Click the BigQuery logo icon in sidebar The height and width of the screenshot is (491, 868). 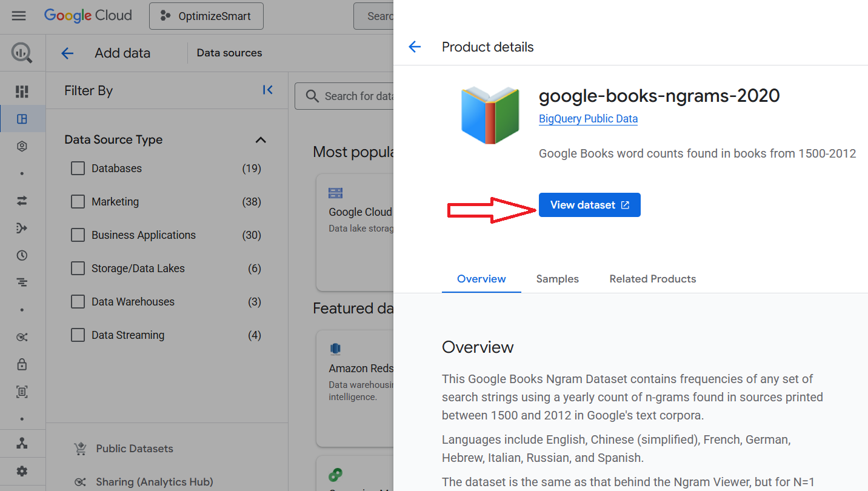[x=22, y=53]
